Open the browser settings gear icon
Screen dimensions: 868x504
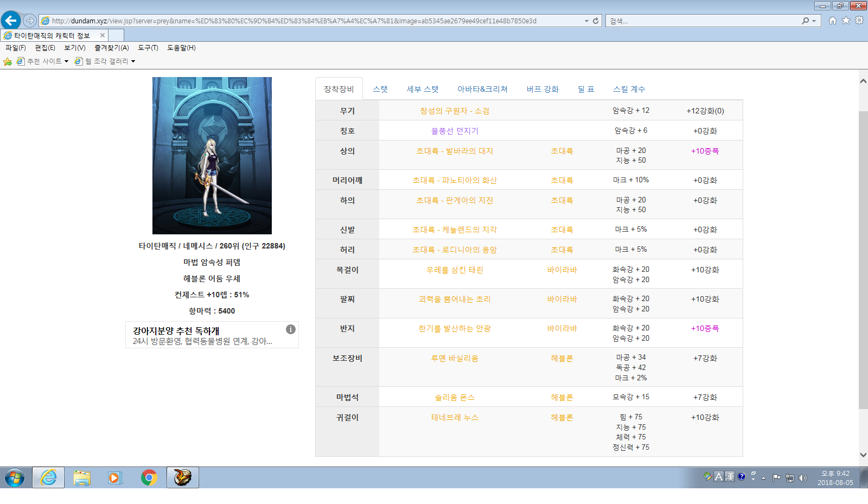(x=859, y=21)
